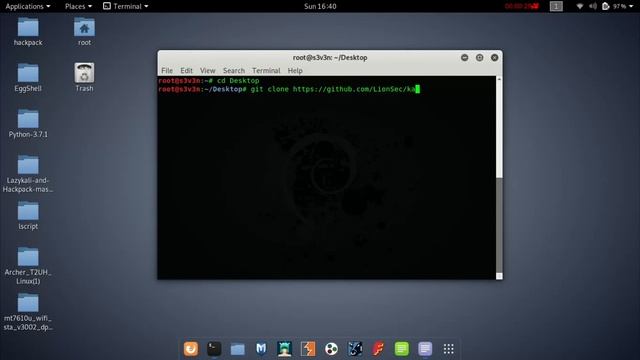Minimize the terminal window
The height and width of the screenshot is (360, 640).
pyautogui.click(x=464, y=58)
